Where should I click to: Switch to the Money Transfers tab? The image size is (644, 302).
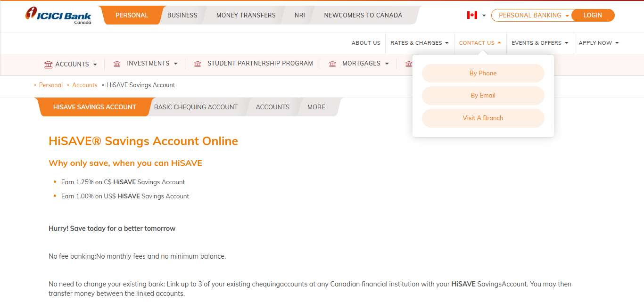tap(246, 15)
